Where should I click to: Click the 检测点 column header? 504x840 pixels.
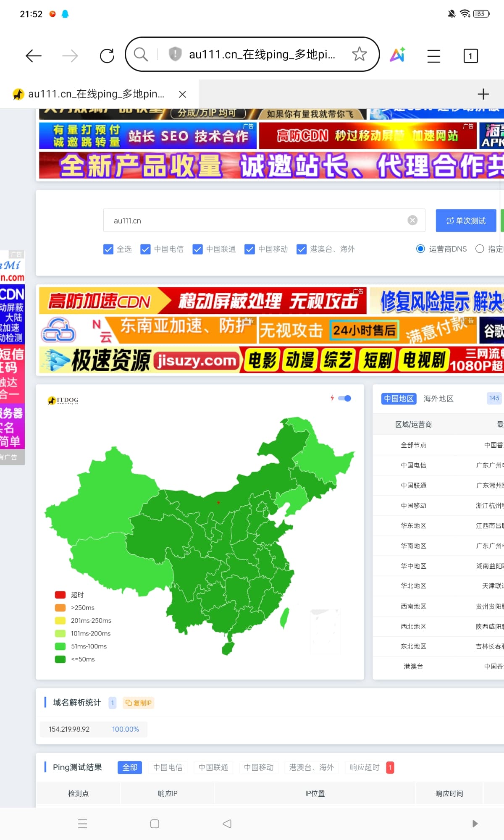pos(79,793)
